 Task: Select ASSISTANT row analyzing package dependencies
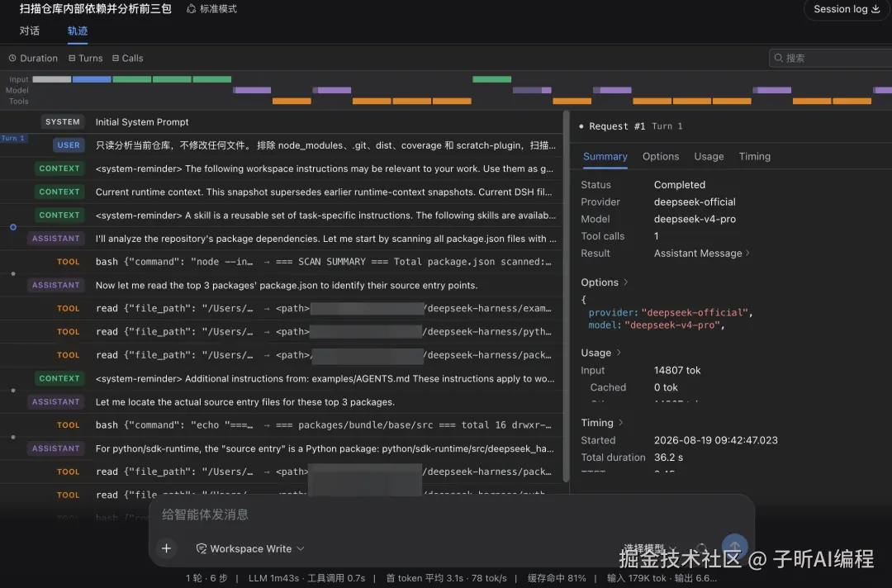click(282, 239)
